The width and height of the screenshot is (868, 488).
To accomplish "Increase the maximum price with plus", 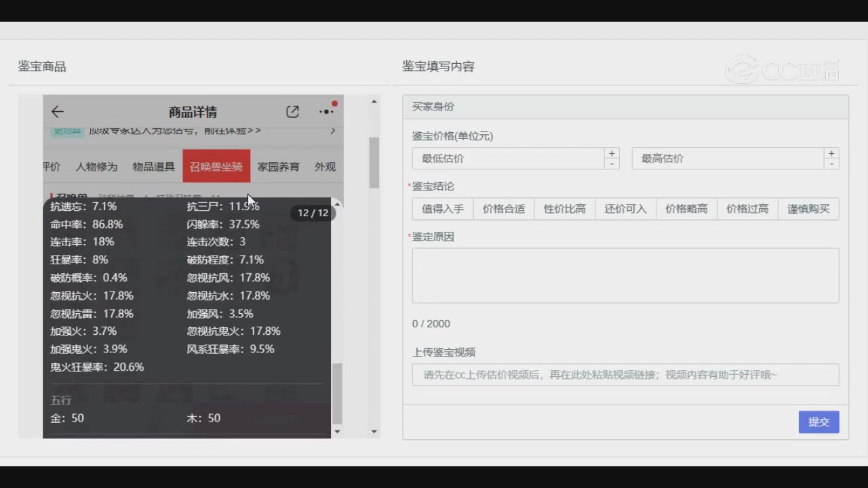I will pyautogui.click(x=831, y=153).
